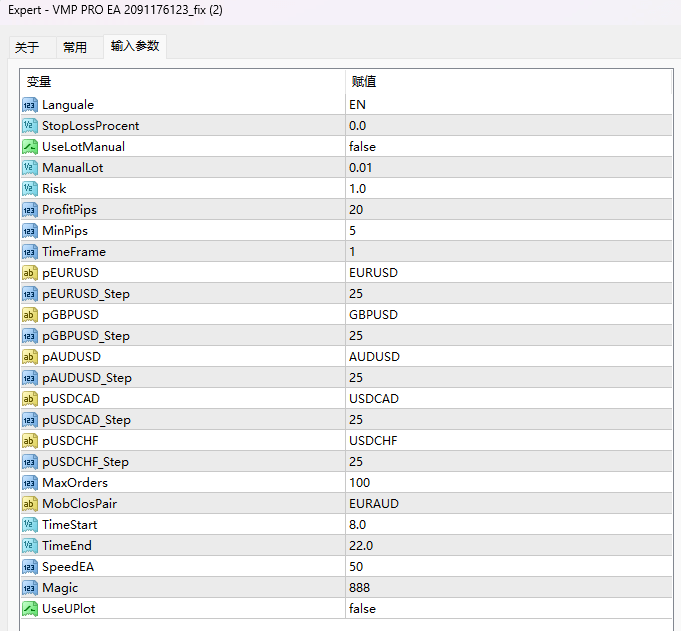
Task: Click the integer icon beside MinPips
Action: (30, 231)
